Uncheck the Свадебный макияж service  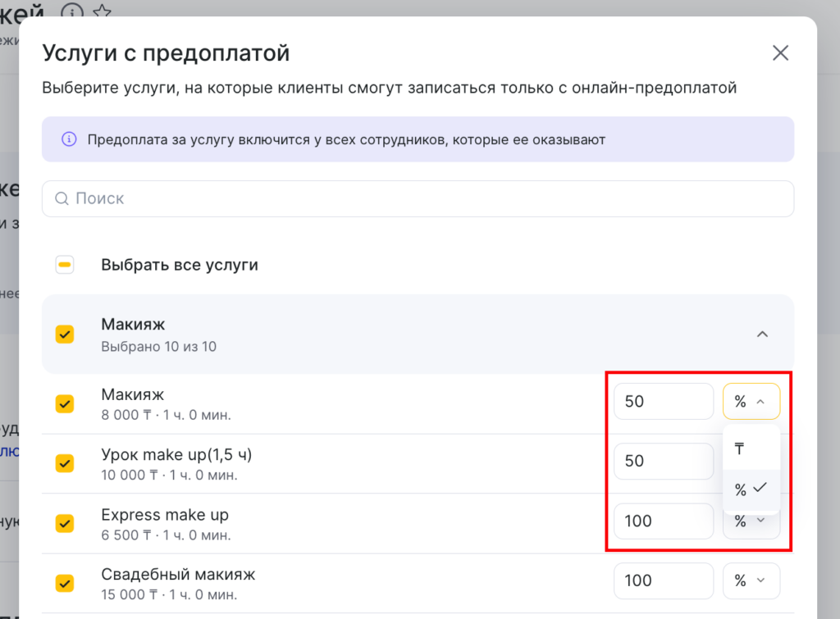point(65,583)
